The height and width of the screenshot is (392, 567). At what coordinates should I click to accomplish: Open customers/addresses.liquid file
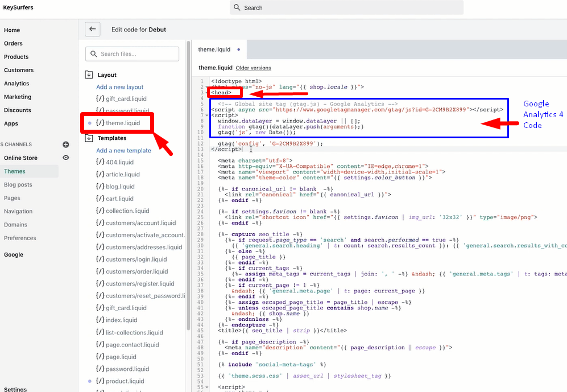click(x=144, y=247)
